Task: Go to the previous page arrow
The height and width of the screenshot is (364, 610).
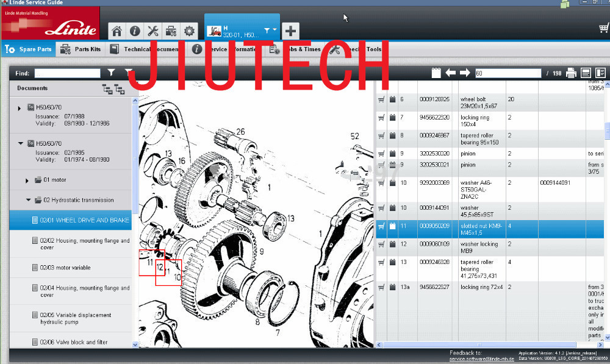Action: [451, 73]
